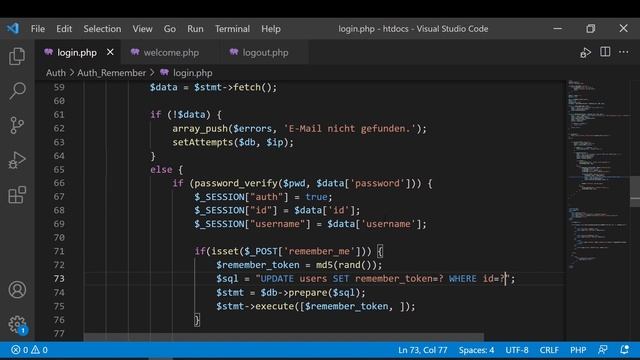The width and height of the screenshot is (640, 360).
Task: Click the Auth_Remember breadcrumb folder
Action: [x=111, y=73]
